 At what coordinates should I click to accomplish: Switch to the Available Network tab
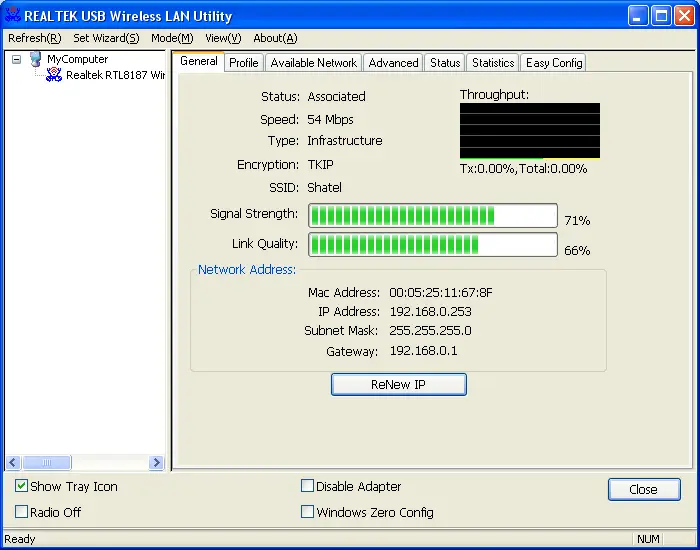coord(313,63)
